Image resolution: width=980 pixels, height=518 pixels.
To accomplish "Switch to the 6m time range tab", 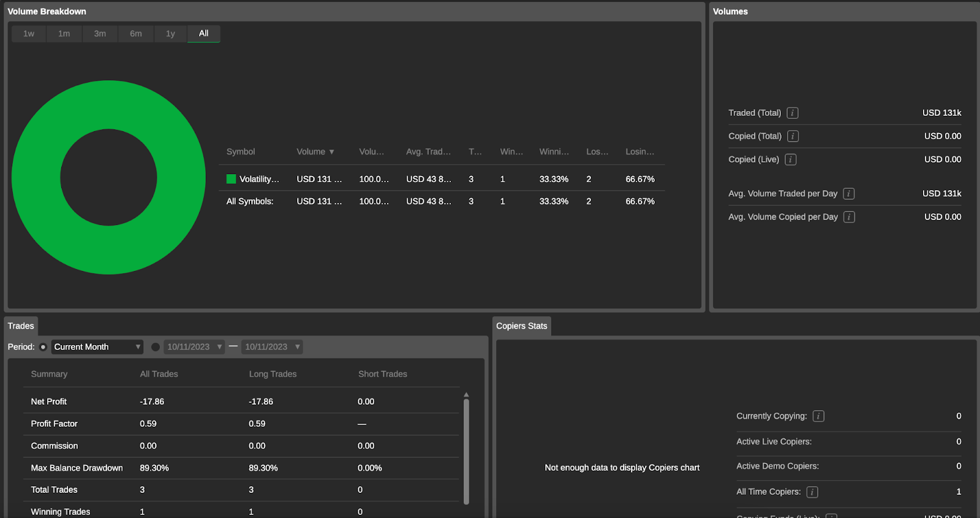I will coord(136,34).
